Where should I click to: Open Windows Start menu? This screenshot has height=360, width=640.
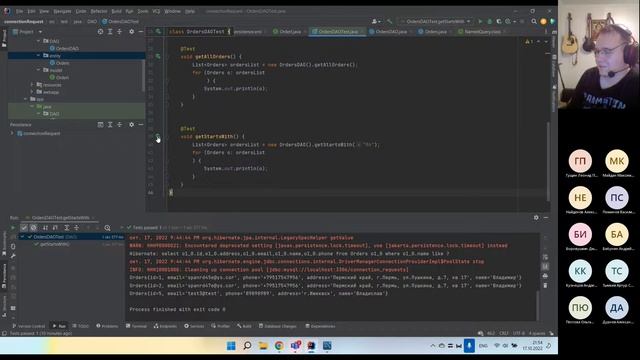pyautogui.click(x=231, y=346)
